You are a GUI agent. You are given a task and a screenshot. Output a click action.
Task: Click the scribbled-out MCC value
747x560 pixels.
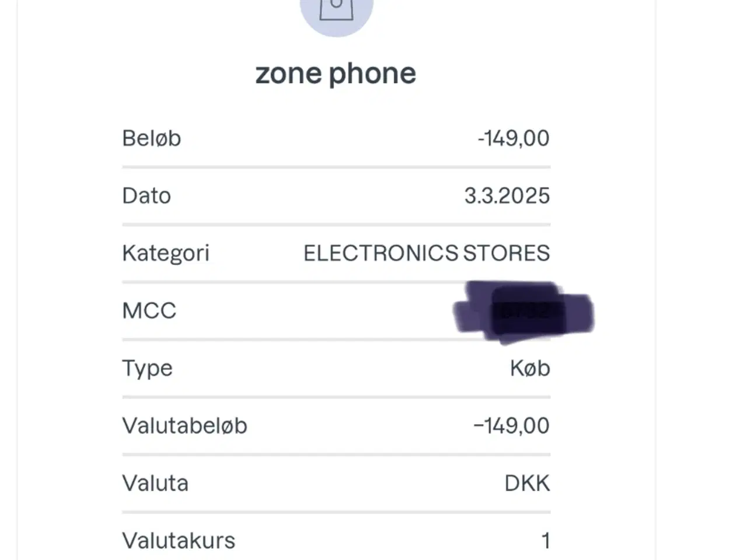pos(524,311)
